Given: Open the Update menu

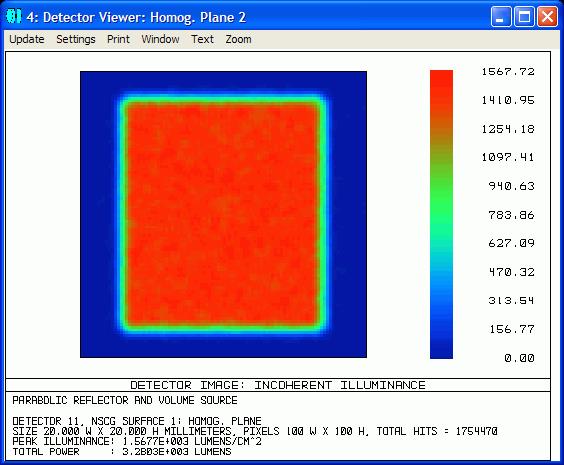Looking at the screenshot, I should click(x=27, y=39).
